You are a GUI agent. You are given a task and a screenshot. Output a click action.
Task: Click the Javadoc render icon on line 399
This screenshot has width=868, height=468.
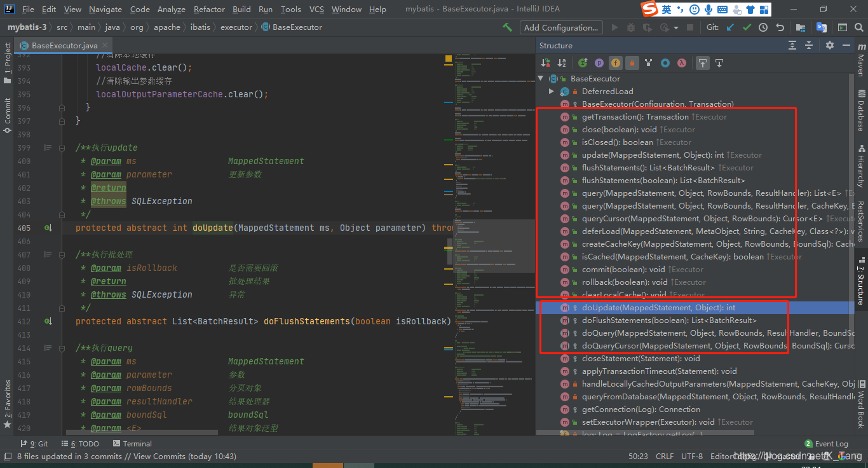point(48,148)
